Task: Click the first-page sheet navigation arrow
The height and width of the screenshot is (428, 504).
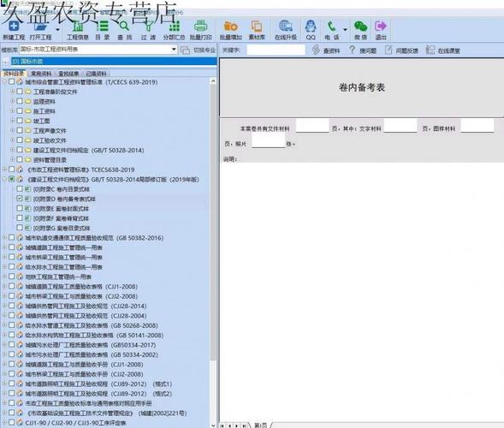Action: [x=222, y=425]
